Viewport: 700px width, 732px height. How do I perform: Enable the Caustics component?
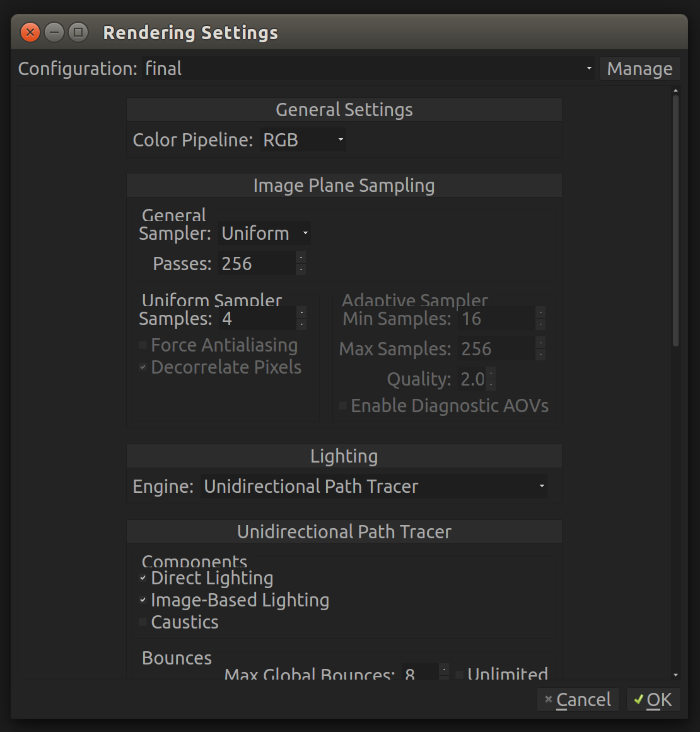(x=143, y=622)
